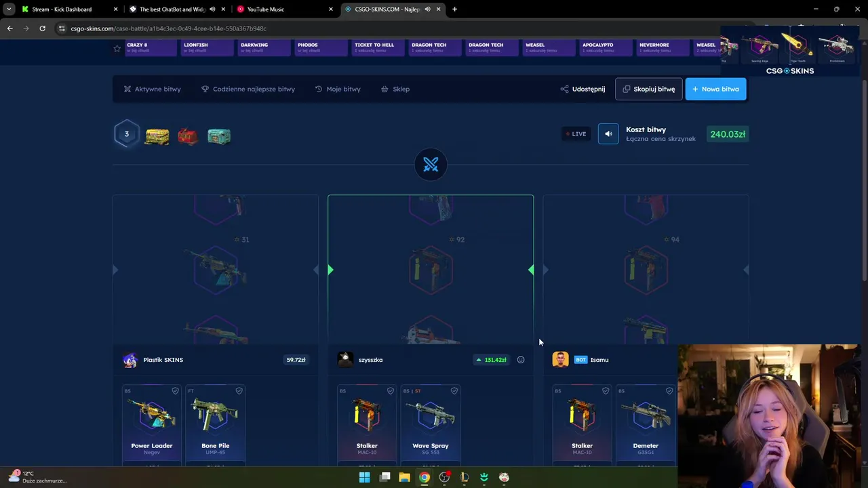Click szyszka total 131.42zł value

tap(491, 360)
